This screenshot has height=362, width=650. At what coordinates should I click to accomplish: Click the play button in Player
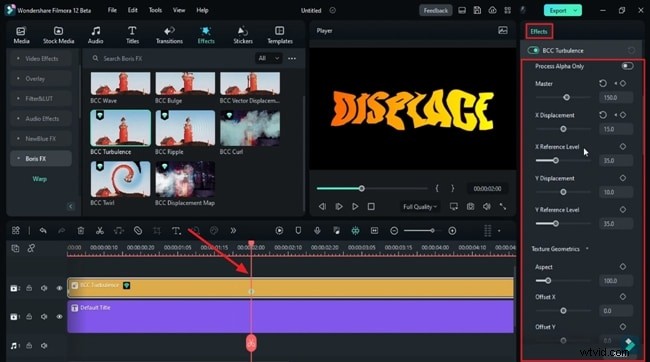[x=355, y=207]
